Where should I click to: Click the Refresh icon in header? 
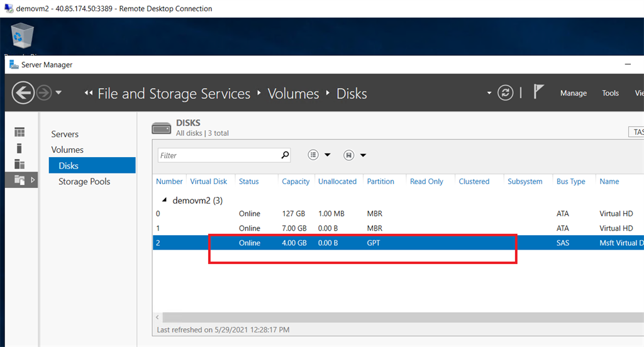[x=505, y=93]
